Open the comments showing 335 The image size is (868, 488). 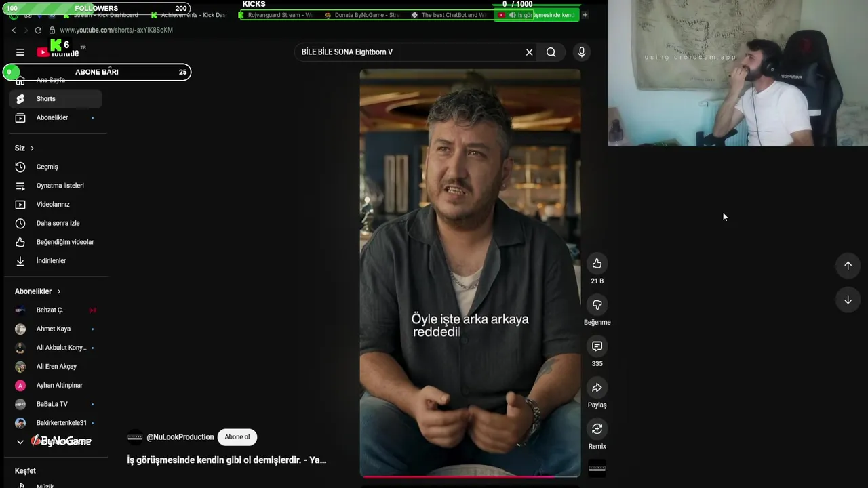click(597, 346)
